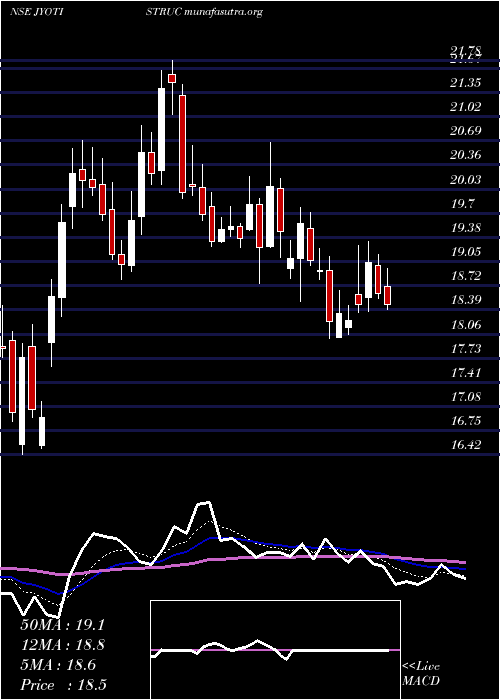The height and width of the screenshot is (700, 500).
Task: Click the 19.7 price axis label
Action: [462, 204]
